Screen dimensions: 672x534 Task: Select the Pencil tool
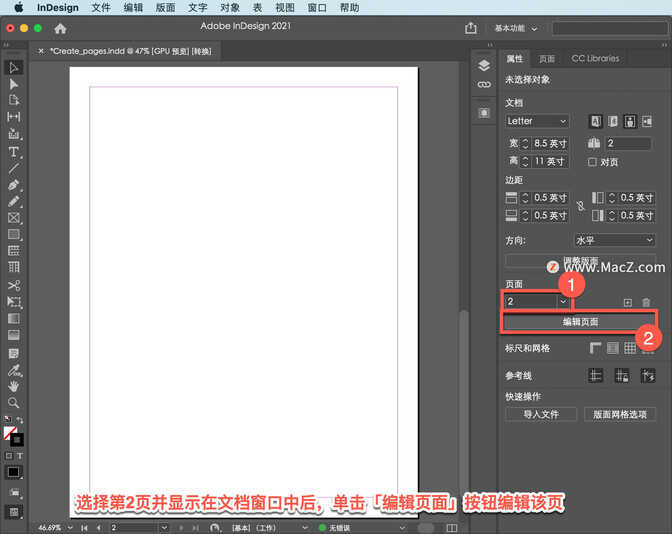14,201
